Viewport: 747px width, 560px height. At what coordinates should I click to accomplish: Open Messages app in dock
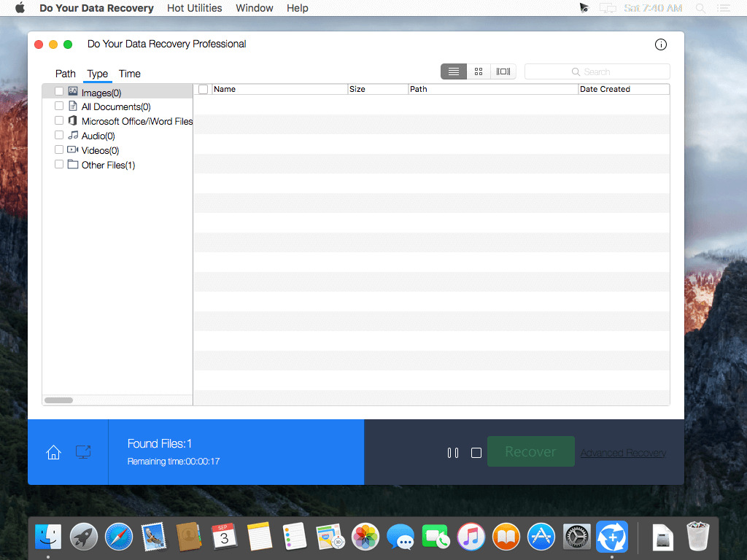coord(400,537)
